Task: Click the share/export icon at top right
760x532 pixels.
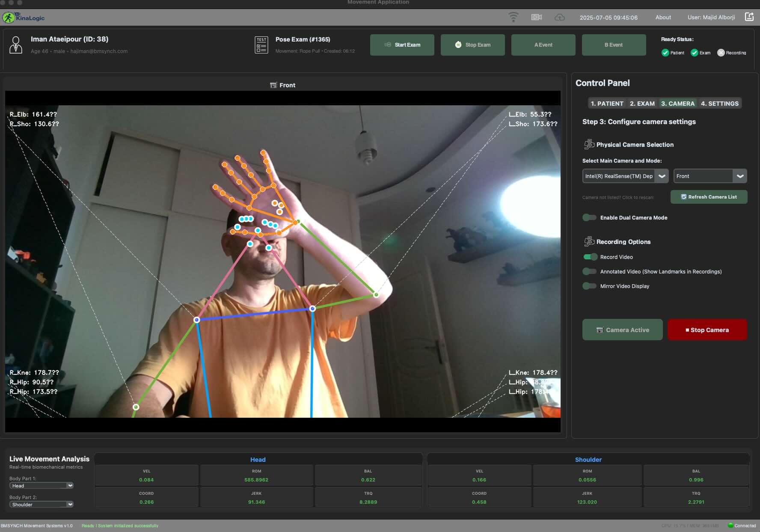Action: click(x=749, y=16)
